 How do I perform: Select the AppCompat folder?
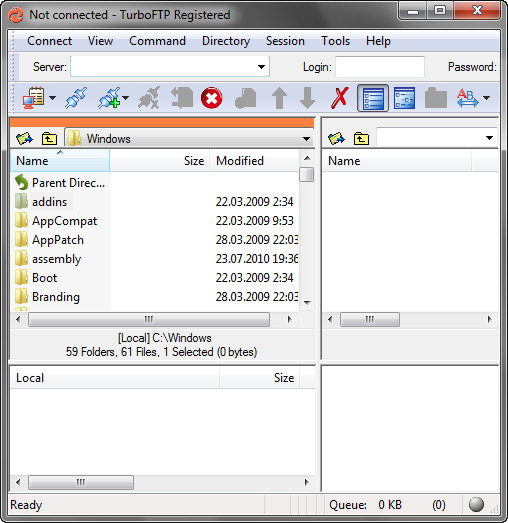56,221
